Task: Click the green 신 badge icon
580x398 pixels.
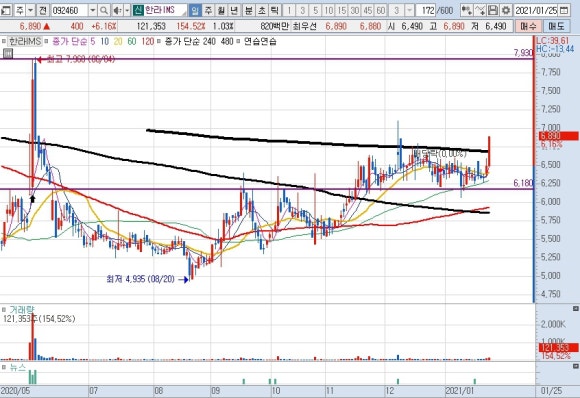Action: pos(138,10)
